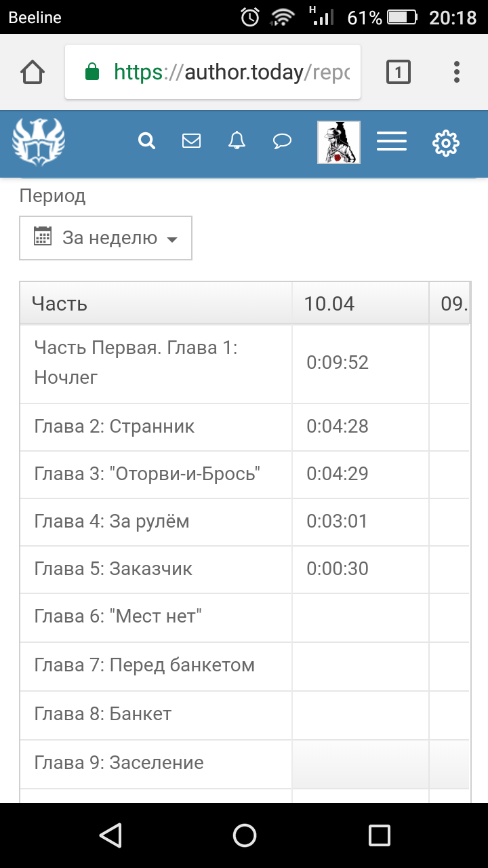Open the hamburger navigation menu
This screenshot has height=868, width=488.
392,142
